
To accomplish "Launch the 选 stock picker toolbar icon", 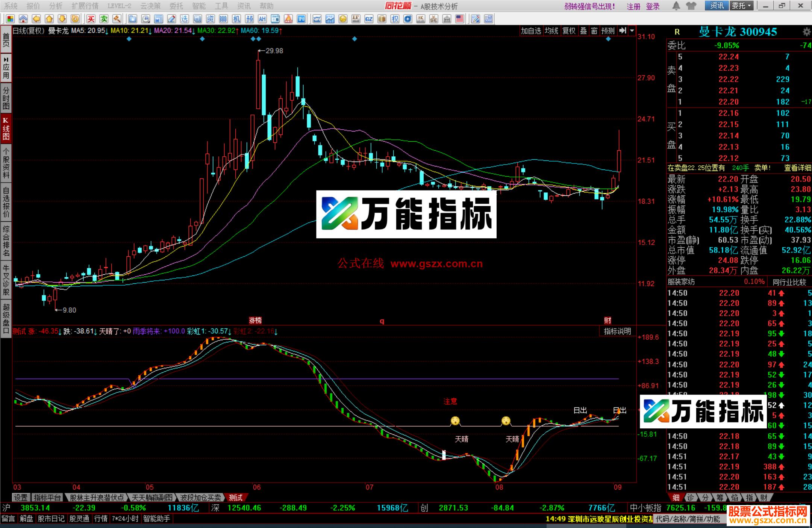I will pos(185,19).
